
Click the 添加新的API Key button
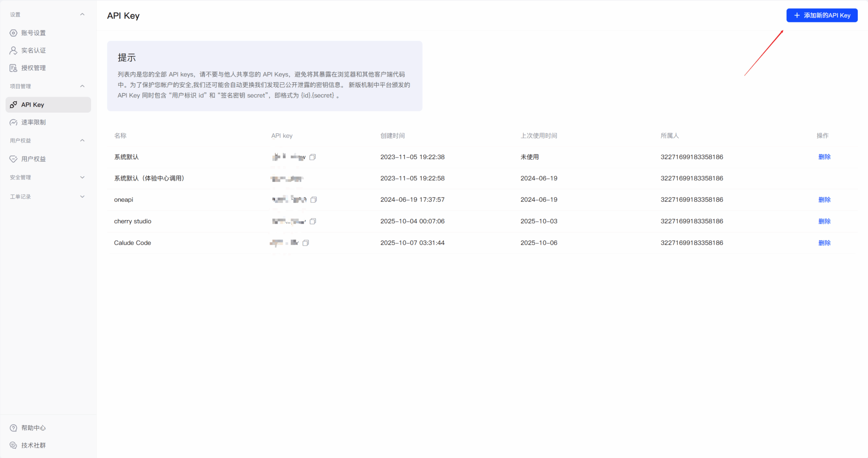point(821,15)
